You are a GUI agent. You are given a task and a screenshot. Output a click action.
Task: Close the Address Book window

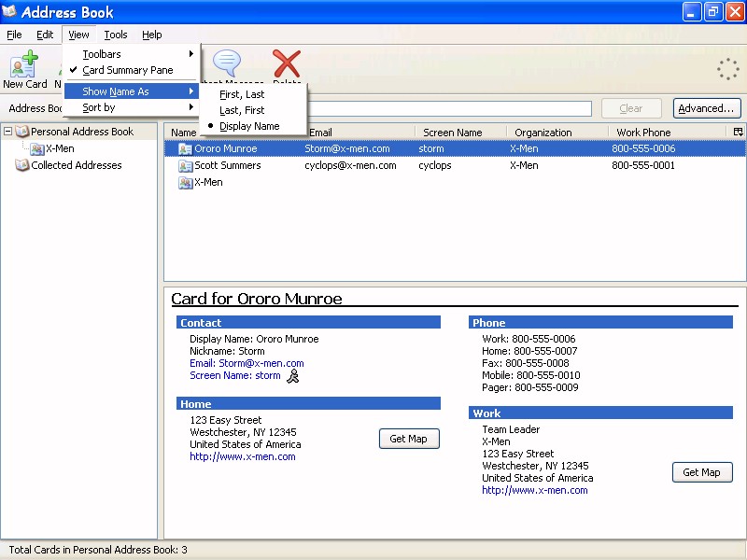[735, 12]
